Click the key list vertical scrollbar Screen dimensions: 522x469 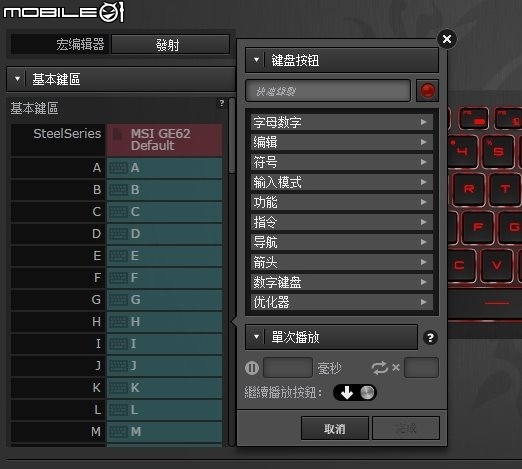tap(232, 272)
